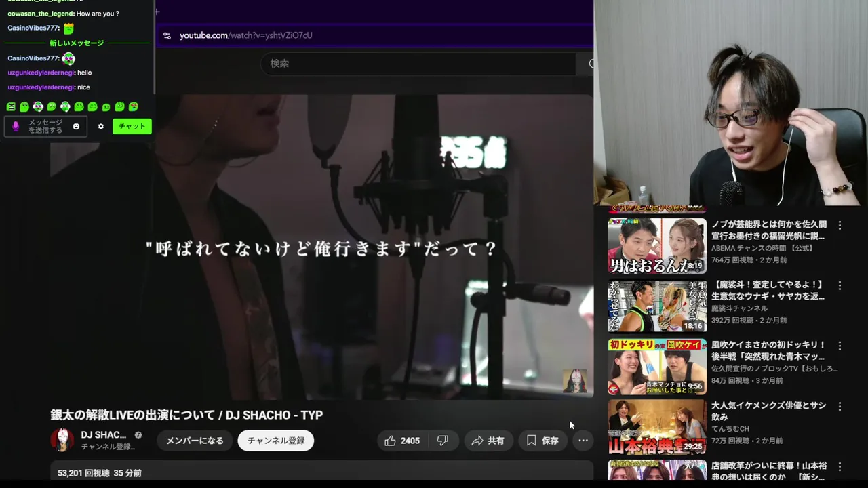Viewport: 868px width, 488px height.
Task: Click the crowned green emote in CasinoVibes777's message
Action: [68, 28]
